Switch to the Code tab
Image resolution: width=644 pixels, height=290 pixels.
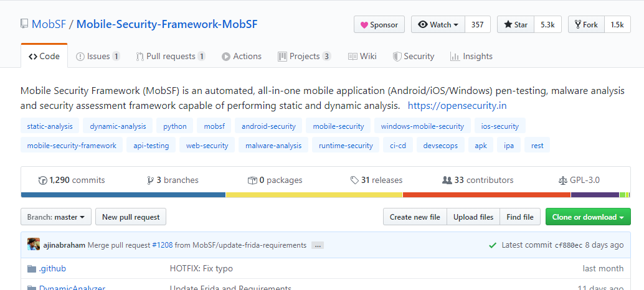pos(44,56)
